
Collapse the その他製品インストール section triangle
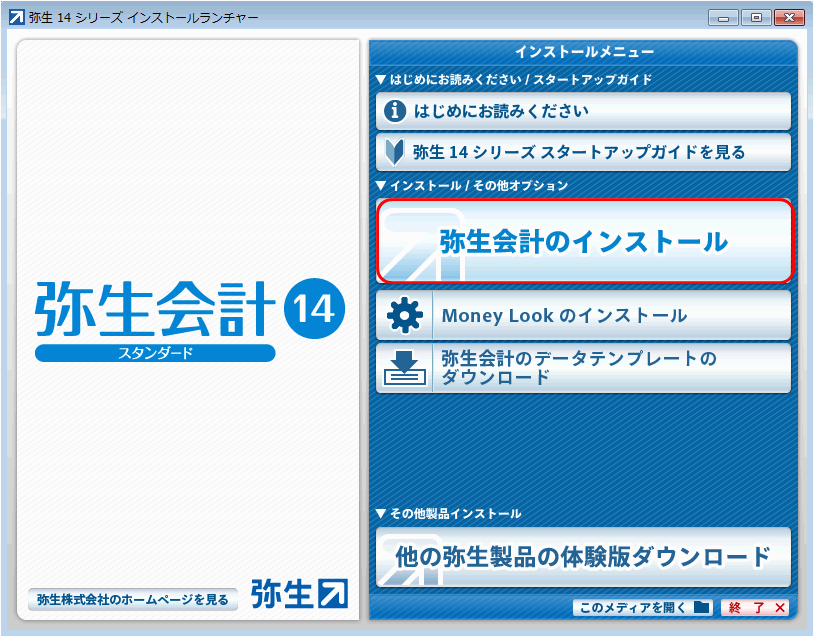tap(381, 513)
